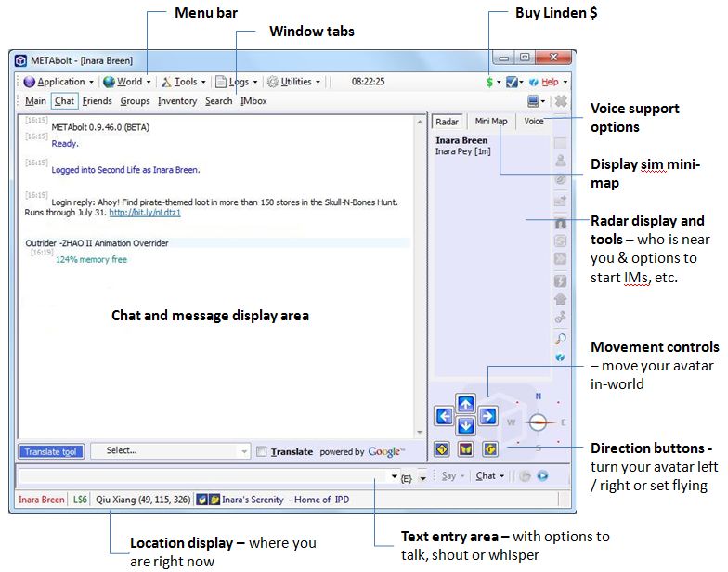Click the Translate tool button
728x572 pixels.
(x=51, y=452)
